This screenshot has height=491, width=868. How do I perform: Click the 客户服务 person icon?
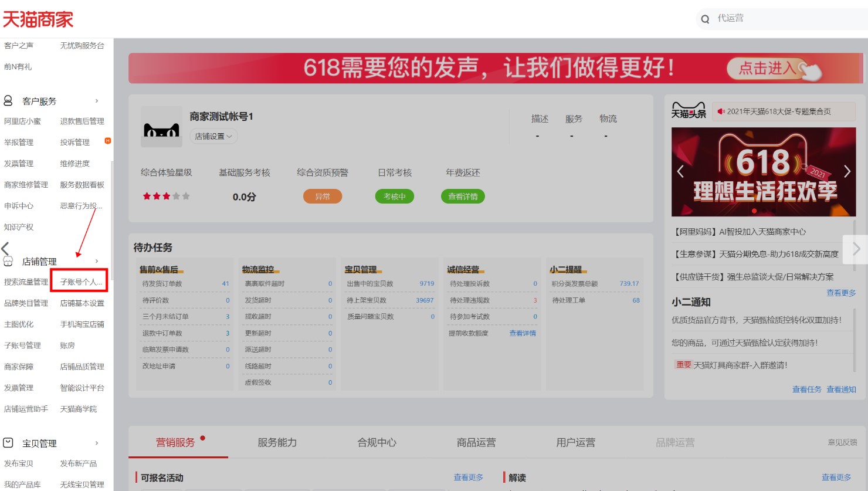point(8,100)
